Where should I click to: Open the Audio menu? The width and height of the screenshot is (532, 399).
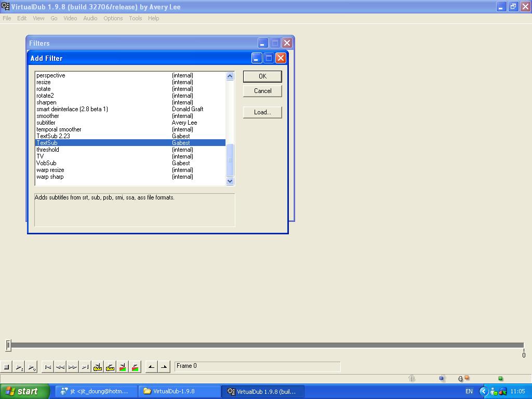[x=90, y=18]
